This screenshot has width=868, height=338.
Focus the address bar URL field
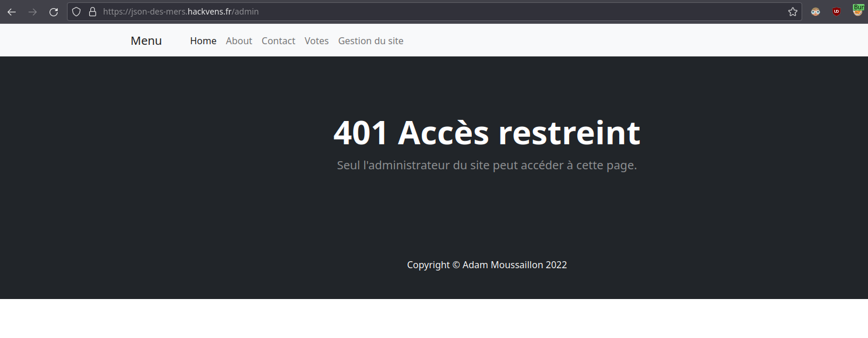[x=408, y=12]
